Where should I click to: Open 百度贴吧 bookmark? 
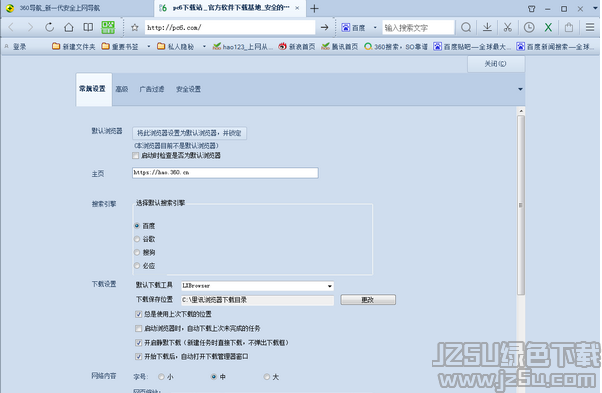click(472, 46)
